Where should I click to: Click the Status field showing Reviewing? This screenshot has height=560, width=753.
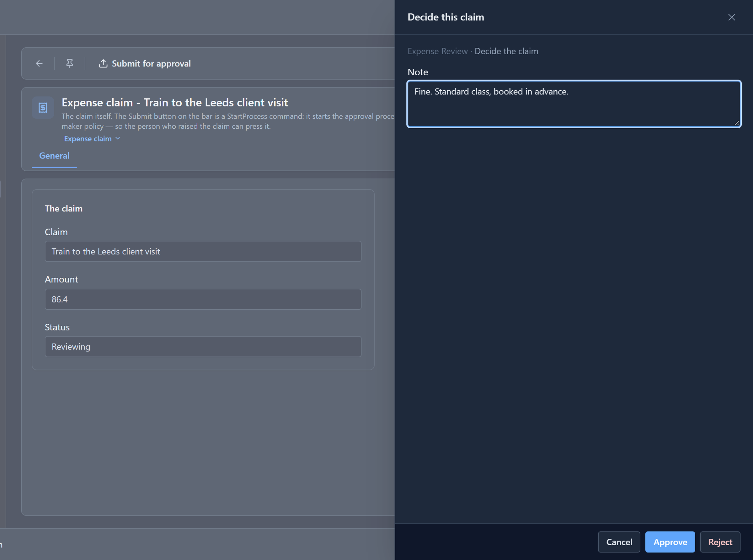(203, 346)
